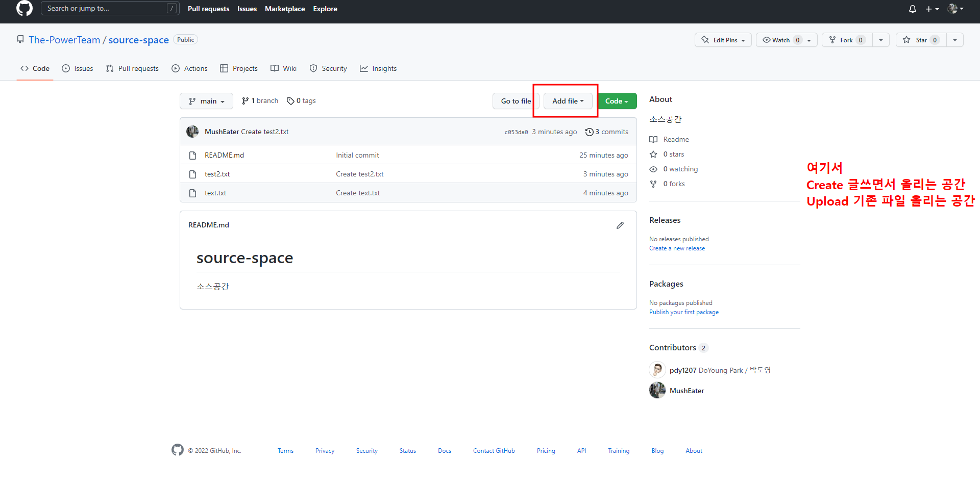980x487 pixels.
Task: Open Create text.txt commit message
Action: tap(358, 193)
